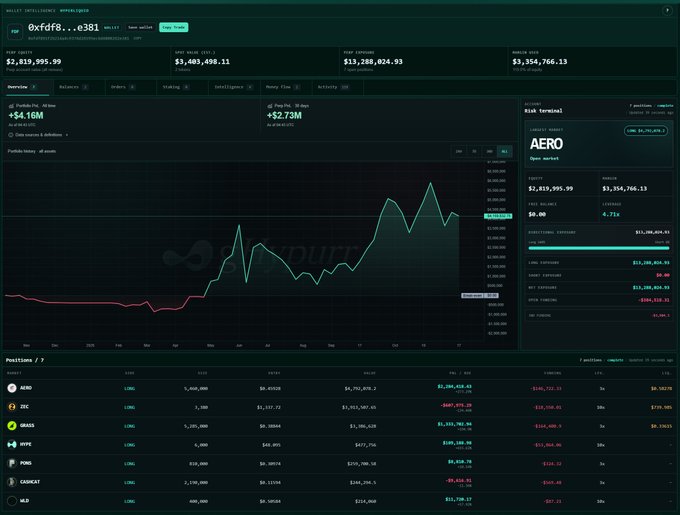Click the AERO position value $4,792,078.2
Screen dimensions: 680x515
point(360,388)
